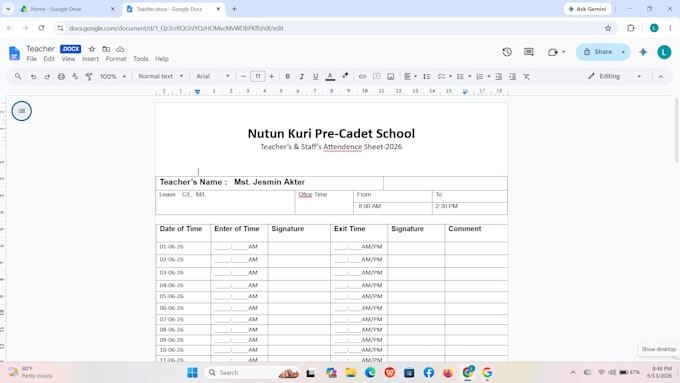The width and height of the screenshot is (680, 383).
Task: Open the zoom level dropdown at 100%
Action: [113, 76]
